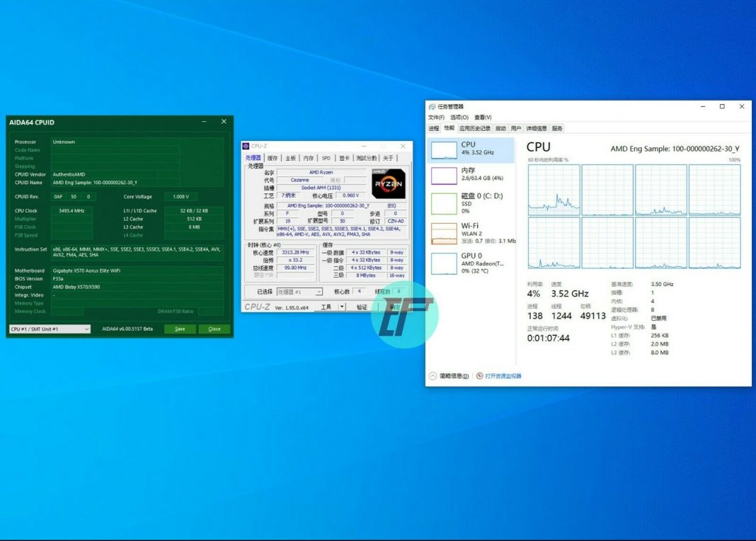This screenshot has width=756, height=541.
Task: Switch to the 服务 tab in Task Manager
Action: pos(557,128)
